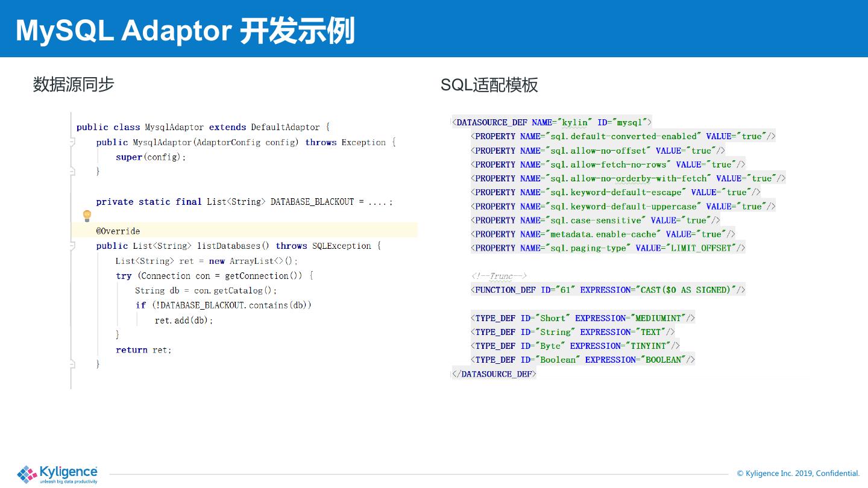Screen dimensions: 868x488
Task: Click the 'SQL适配模板' section heading
Action: (489, 85)
